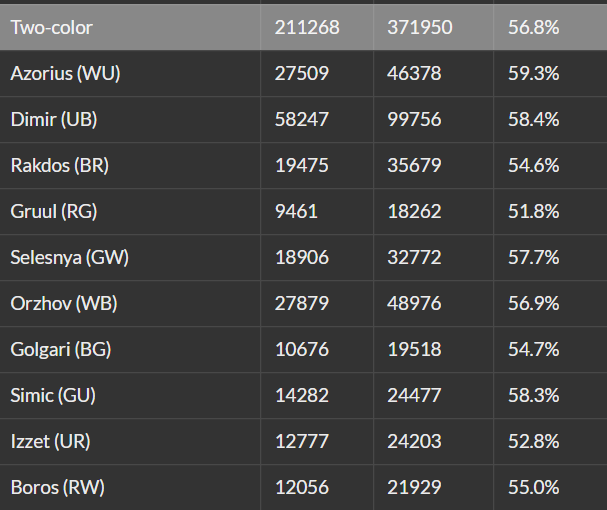Select the Gruul (RG) row label
Viewport: 607px width, 510px height.
pyautogui.click(x=54, y=211)
